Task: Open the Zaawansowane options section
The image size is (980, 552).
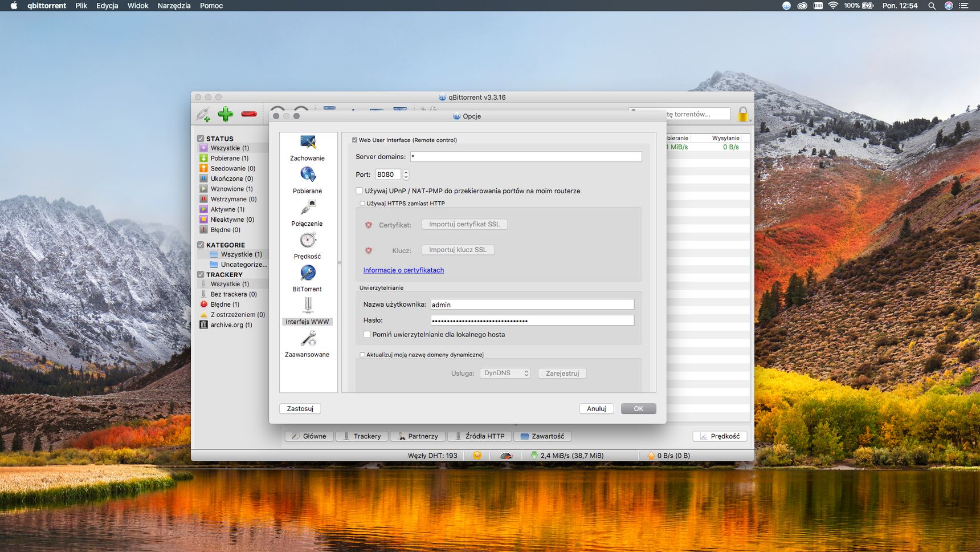Action: point(308,344)
